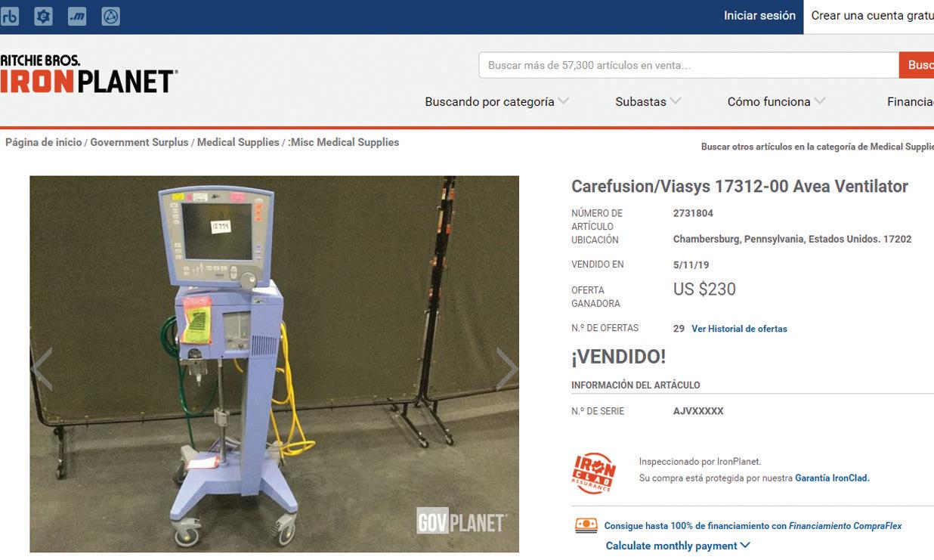Expand the Cómo funciona menu
This screenshot has width=934, height=560.
(x=776, y=101)
